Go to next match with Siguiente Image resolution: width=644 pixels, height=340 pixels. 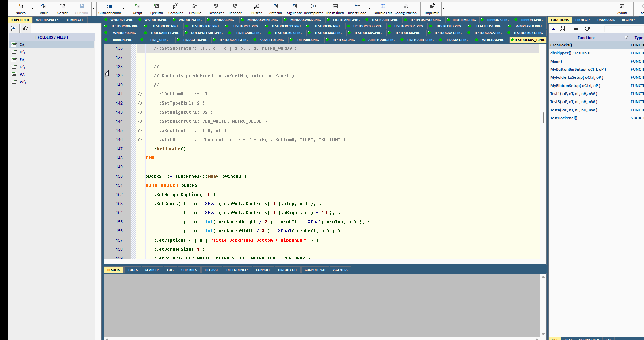pos(294,8)
